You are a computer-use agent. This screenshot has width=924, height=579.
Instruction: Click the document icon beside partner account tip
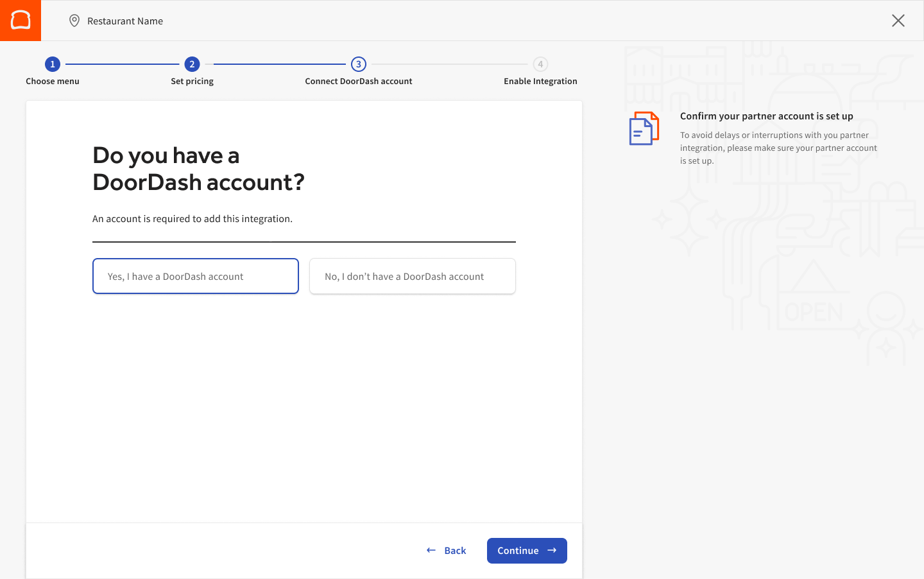pyautogui.click(x=644, y=128)
